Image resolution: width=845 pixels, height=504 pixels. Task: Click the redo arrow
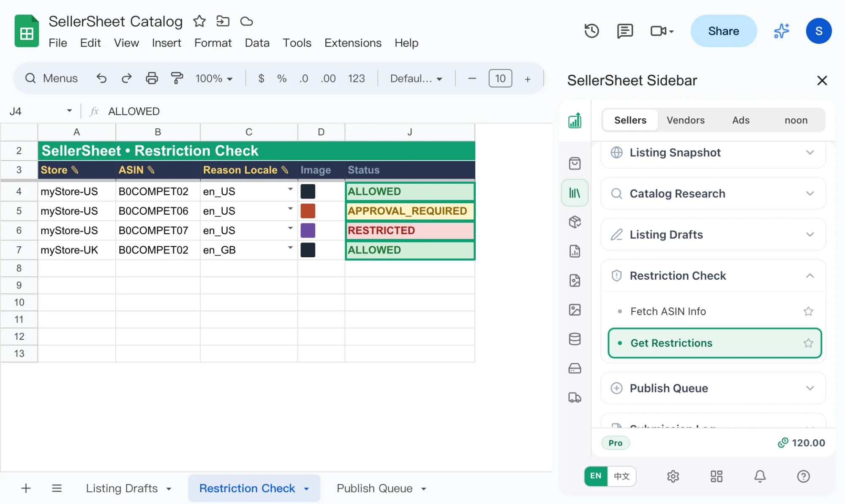[126, 78]
